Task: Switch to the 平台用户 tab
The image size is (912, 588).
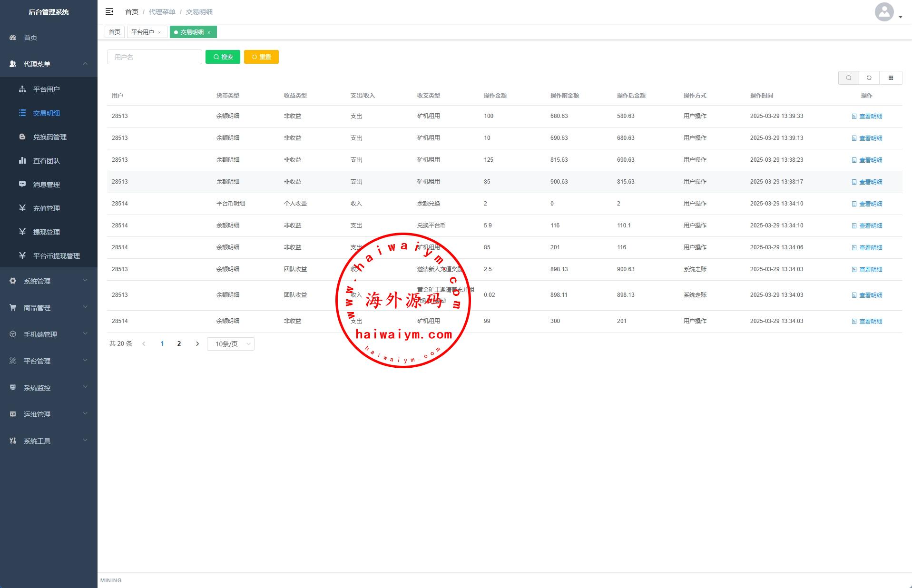Action: tap(143, 32)
